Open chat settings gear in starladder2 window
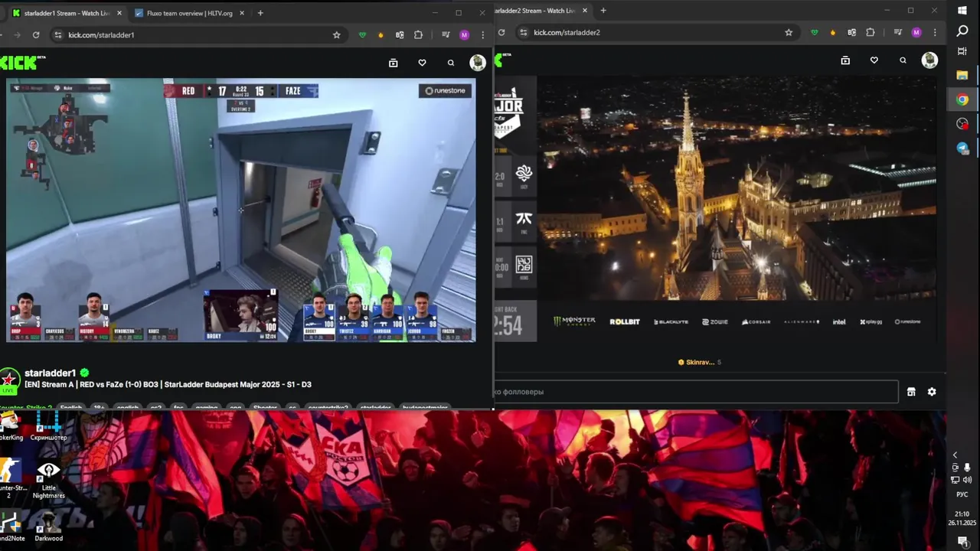This screenshot has height=551, width=980. click(932, 392)
